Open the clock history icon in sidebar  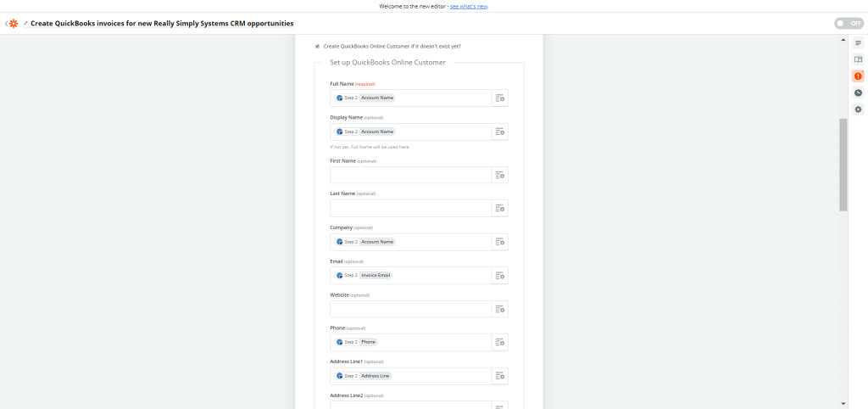tap(858, 93)
